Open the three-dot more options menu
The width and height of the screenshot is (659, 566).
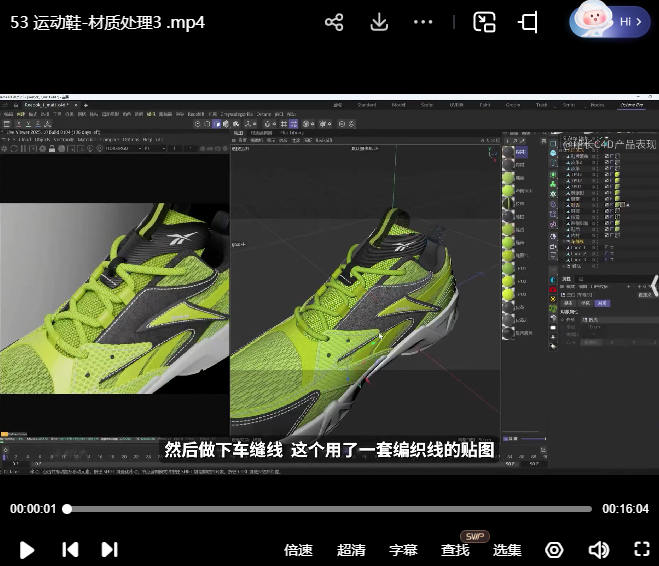point(424,22)
